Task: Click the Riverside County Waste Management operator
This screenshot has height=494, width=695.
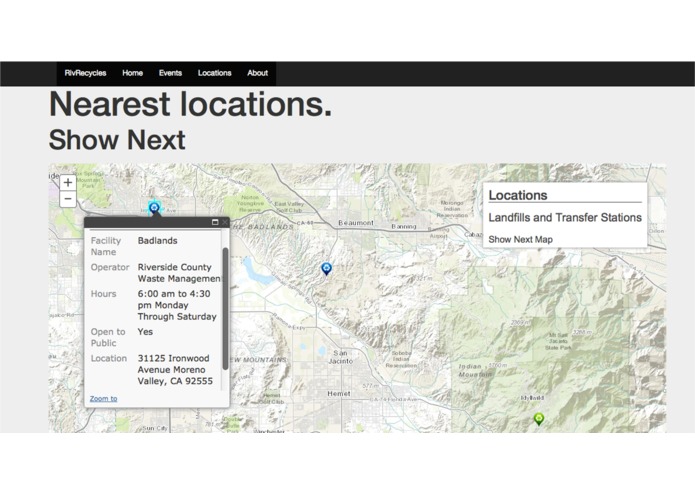Action: [x=179, y=273]
